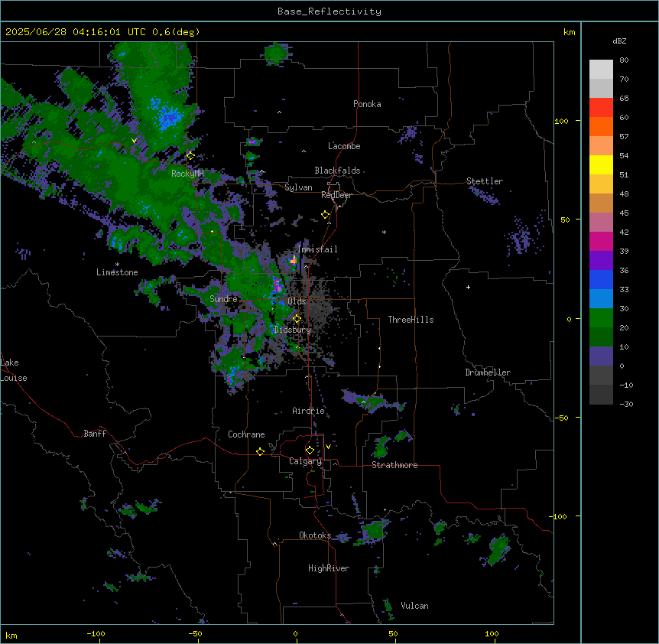Click the yellow V marker east of Calgary
Viewport: 659px width, 644px height.
pyautogui.click(x=328, y=447)
